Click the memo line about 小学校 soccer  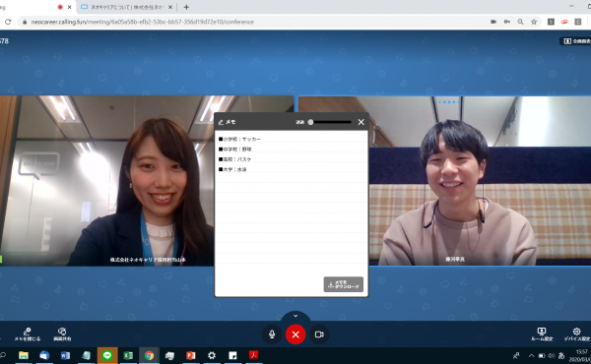(239, 140)
